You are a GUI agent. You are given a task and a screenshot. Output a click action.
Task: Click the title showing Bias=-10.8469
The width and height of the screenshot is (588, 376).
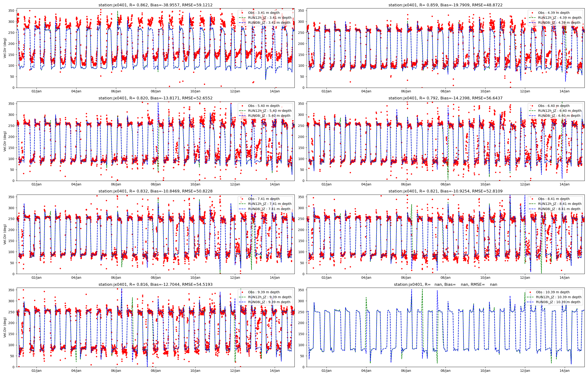point(155,191)
